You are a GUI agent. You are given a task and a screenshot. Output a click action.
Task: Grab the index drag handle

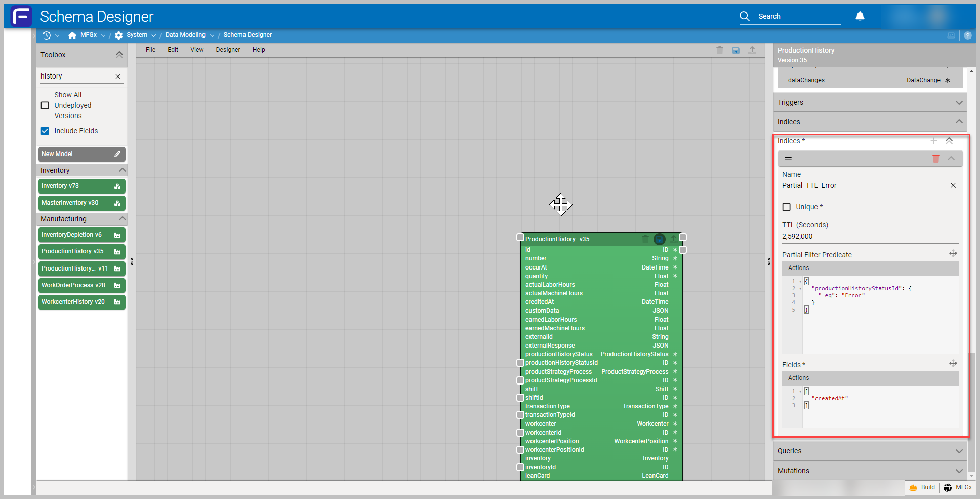coord(788,159)
